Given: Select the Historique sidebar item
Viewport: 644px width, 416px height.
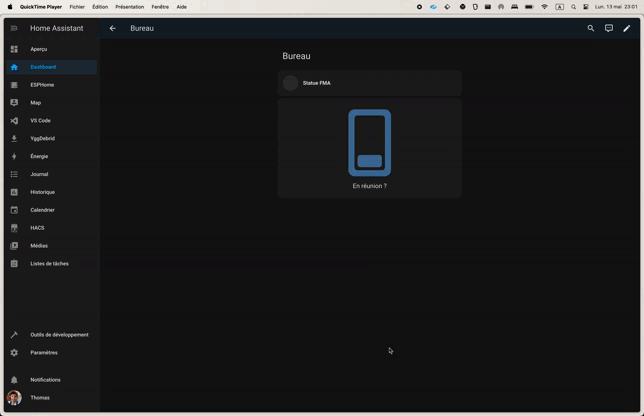Looking at the screenshot, I should click(x=51, y=192).
